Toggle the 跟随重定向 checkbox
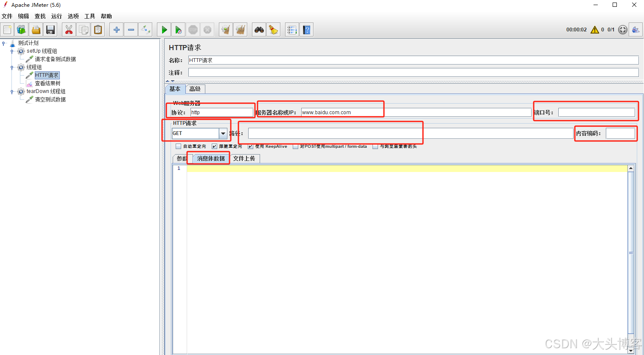 tap(214, 146)
